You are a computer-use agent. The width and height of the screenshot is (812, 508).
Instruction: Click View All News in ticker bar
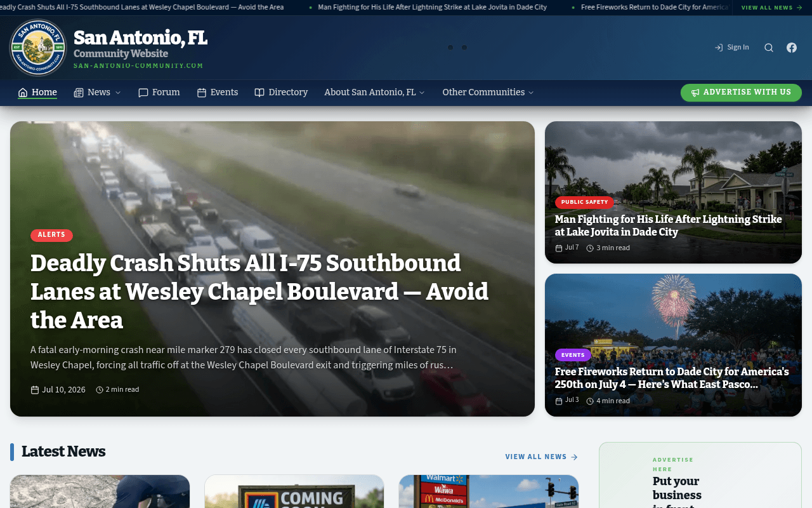[771, 8]
